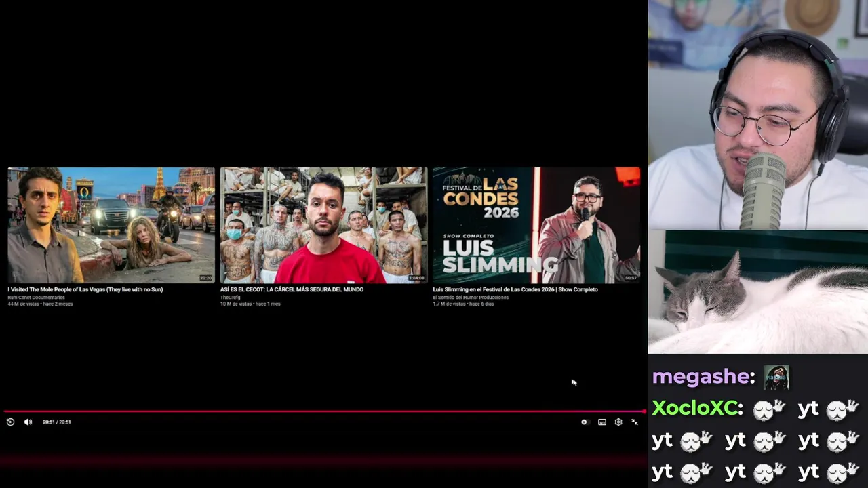
Task: Click the emote image in megashe's message
Action: point(776,378)
